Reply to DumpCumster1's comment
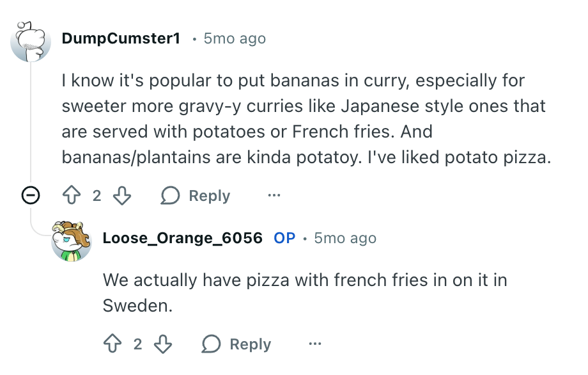Viewport: 588px width, 375px height. click(x=196, y=195)
